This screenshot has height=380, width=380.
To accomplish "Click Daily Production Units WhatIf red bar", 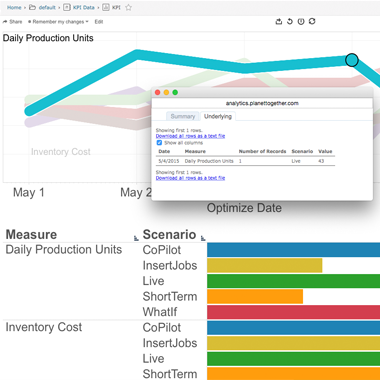I will point(293,312).
